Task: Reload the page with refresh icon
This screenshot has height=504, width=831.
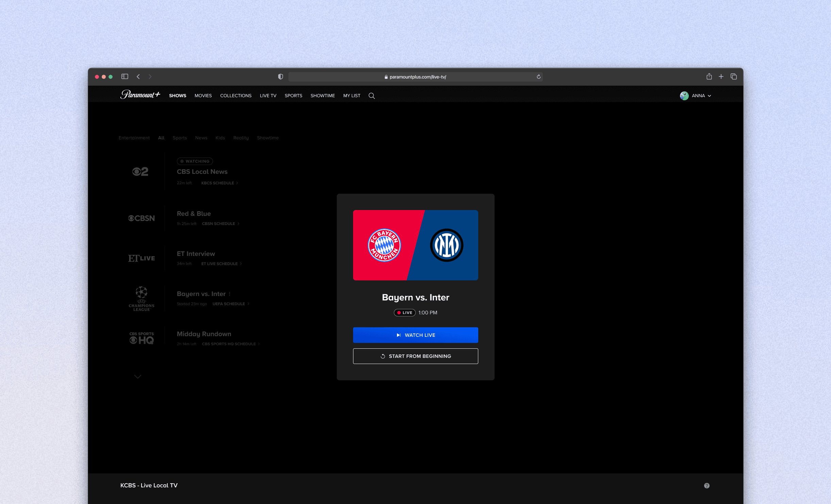Action: pos(538,77)
